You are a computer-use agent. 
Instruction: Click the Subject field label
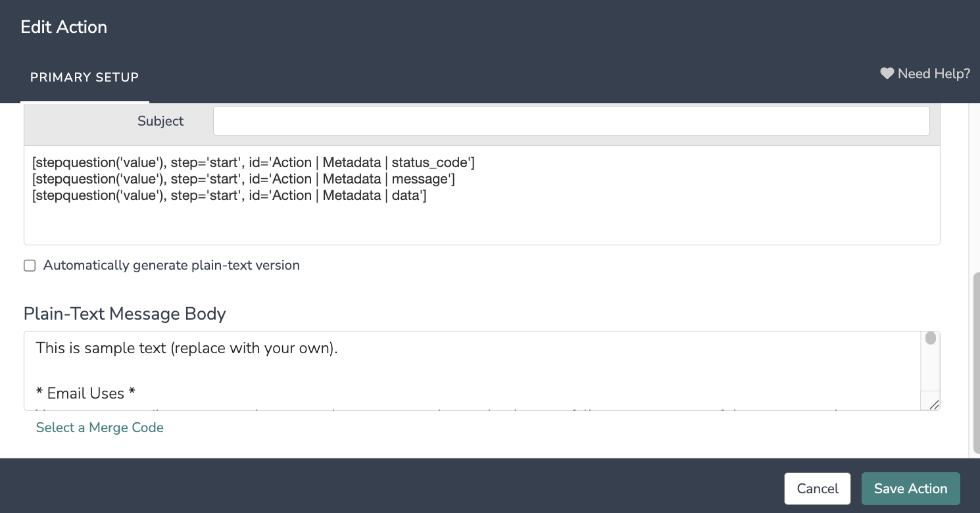point(160,121)
